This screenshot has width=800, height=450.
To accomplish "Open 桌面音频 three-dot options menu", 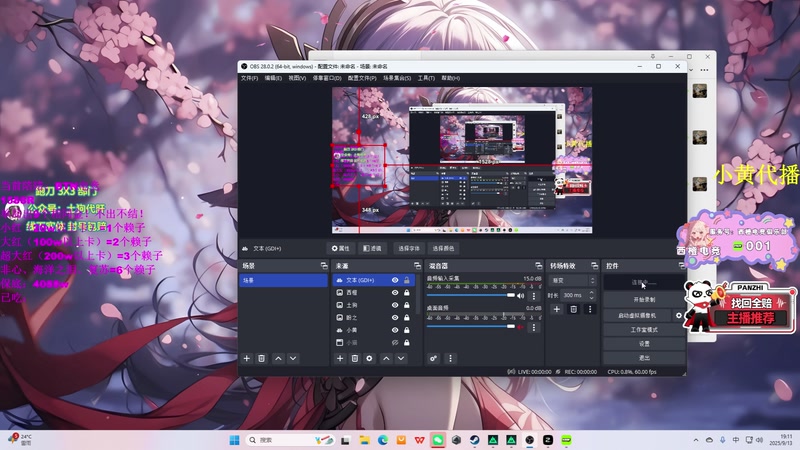I will tap(534, 327).
